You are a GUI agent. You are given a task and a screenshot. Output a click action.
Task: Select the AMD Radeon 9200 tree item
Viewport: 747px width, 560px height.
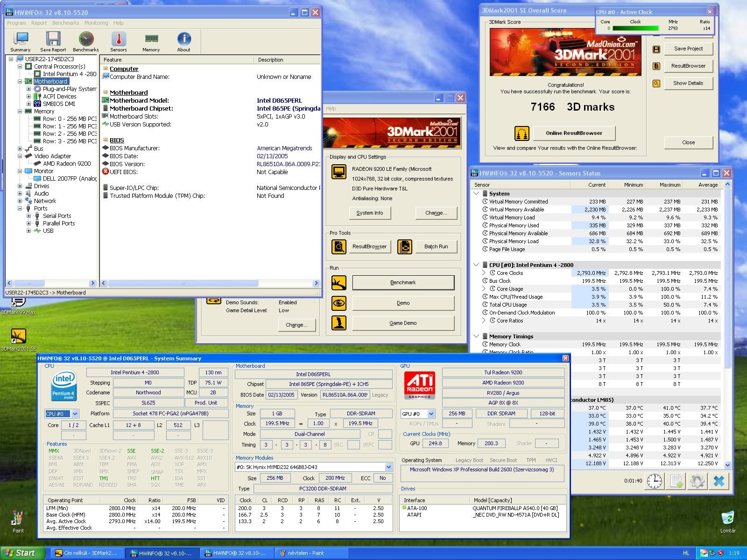[67, 164]
